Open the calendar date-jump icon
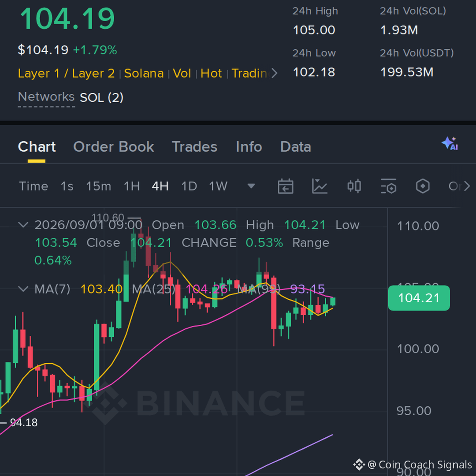Viewport: 476px width, 476px height. click(x=285, y=186)
